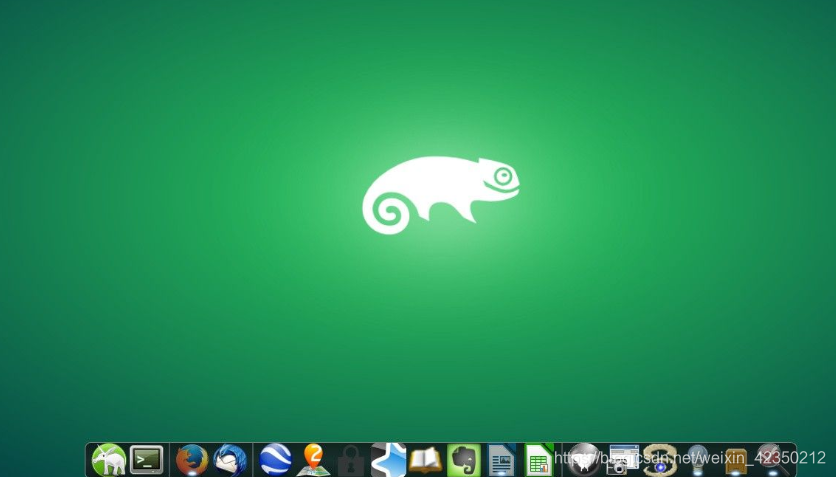Open the green gnu-head dock icon
Viewport: 836px width, 477px height.
point(109,459)
